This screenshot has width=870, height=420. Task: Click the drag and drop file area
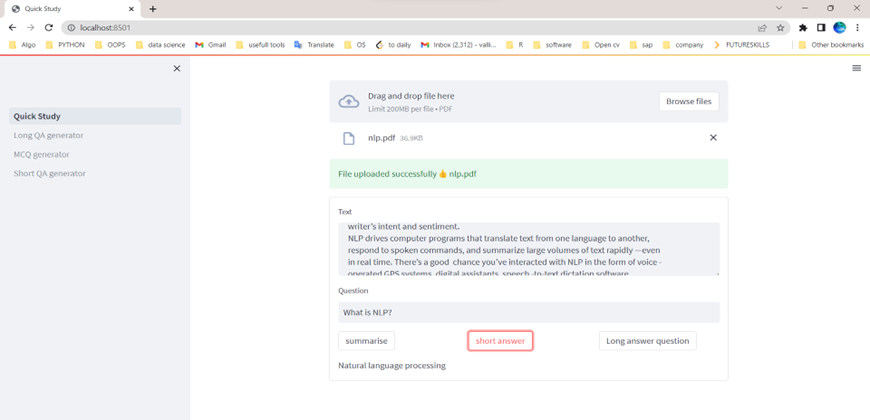[x=528, y=102]
